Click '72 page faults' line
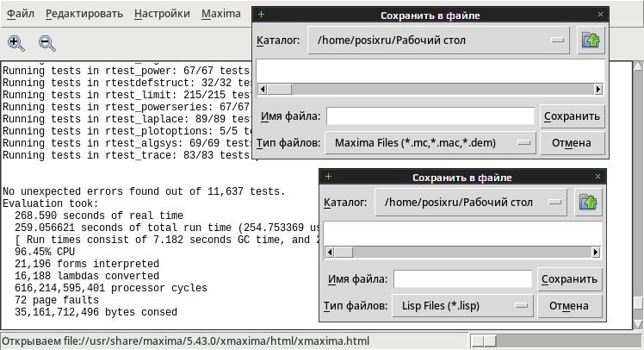The height and width of the screenshot is (350, 644). [x=57, y=300]
